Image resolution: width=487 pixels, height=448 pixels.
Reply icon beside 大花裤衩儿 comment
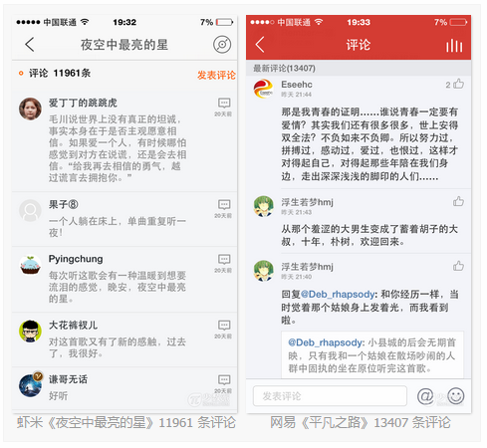(224, 325)
